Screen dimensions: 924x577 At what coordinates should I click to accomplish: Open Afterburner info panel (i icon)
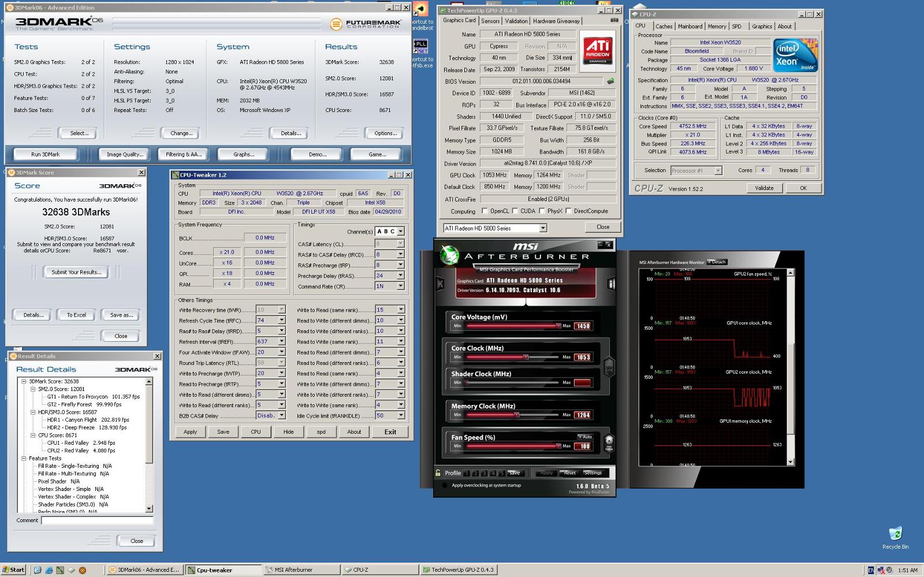point(611,283)
